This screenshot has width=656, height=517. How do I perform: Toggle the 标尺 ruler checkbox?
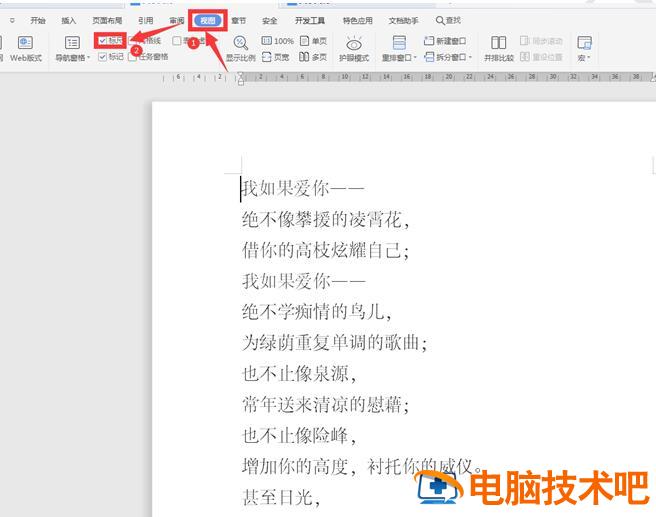pos(102,41)
